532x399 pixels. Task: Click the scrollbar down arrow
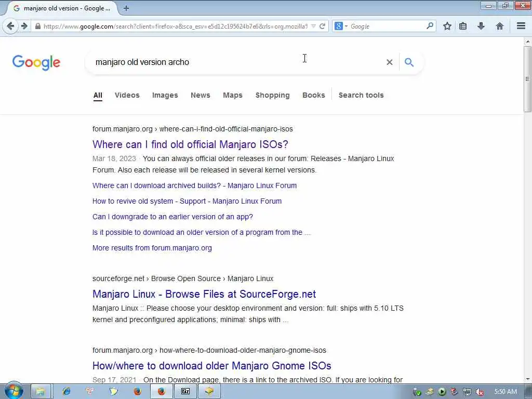[527, 379]
